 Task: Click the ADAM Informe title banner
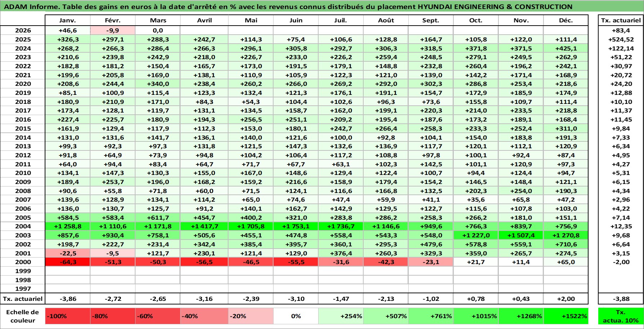pyautogui.click(x=322, y=6)
